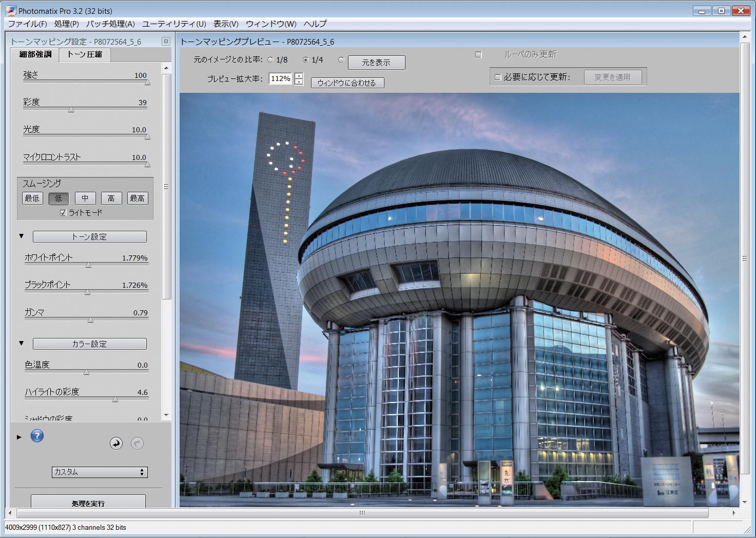Open the カスタム preset dropdown
The width and height of the screenshot is (756, 538).
[x=100, y=472]
